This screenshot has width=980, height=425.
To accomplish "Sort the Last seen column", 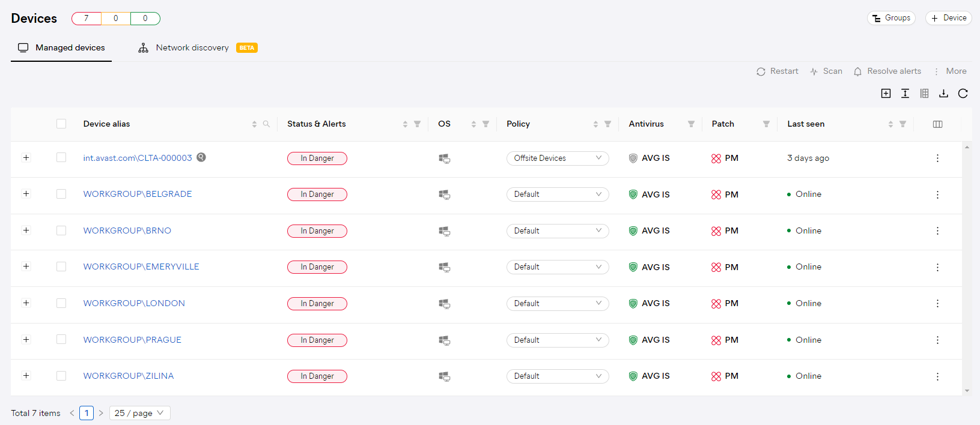I will point(890,124).
